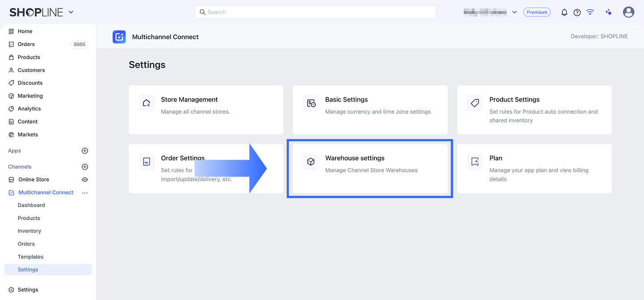Expand the account name dropdown arrow
Screen dimensions: 644x300
coord(514,12)
